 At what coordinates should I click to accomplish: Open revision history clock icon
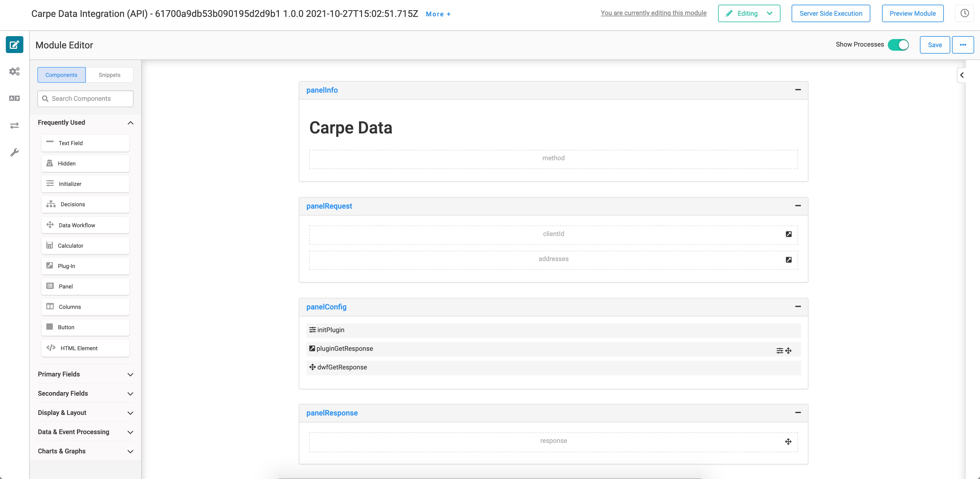click(965, 13)
